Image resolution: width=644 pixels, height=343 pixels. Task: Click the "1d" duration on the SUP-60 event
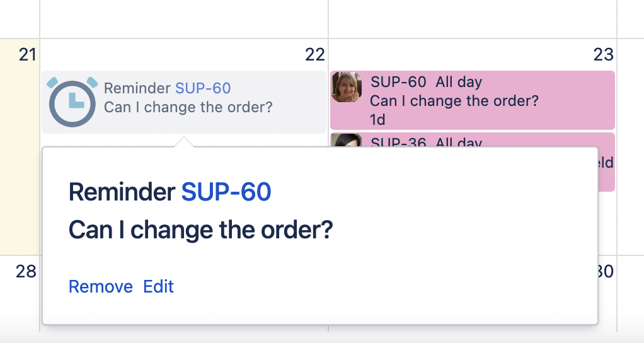(377, 119)
